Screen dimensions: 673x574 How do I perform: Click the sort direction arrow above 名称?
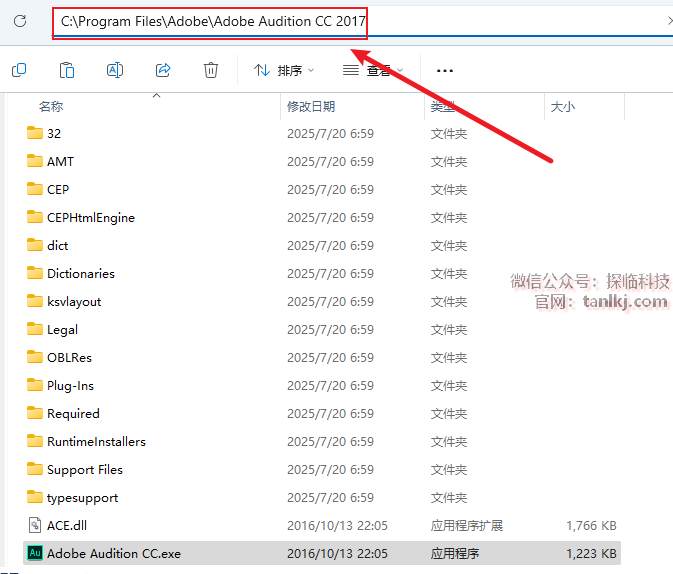[x=157, y=95]
